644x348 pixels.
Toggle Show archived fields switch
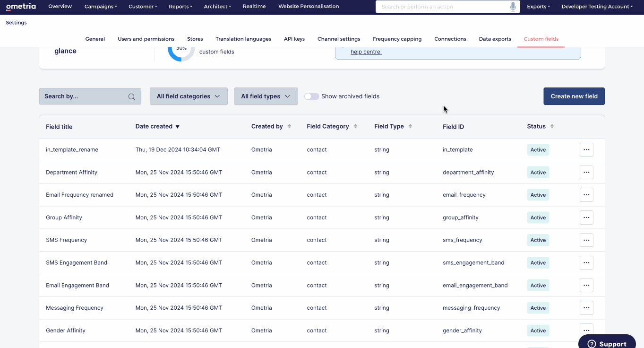tap(311, 96)
